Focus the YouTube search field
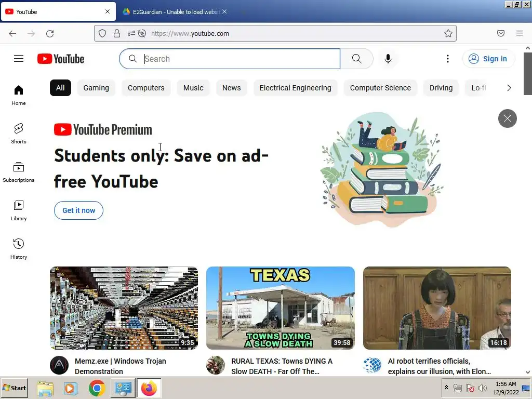 [x=230, y=59]
